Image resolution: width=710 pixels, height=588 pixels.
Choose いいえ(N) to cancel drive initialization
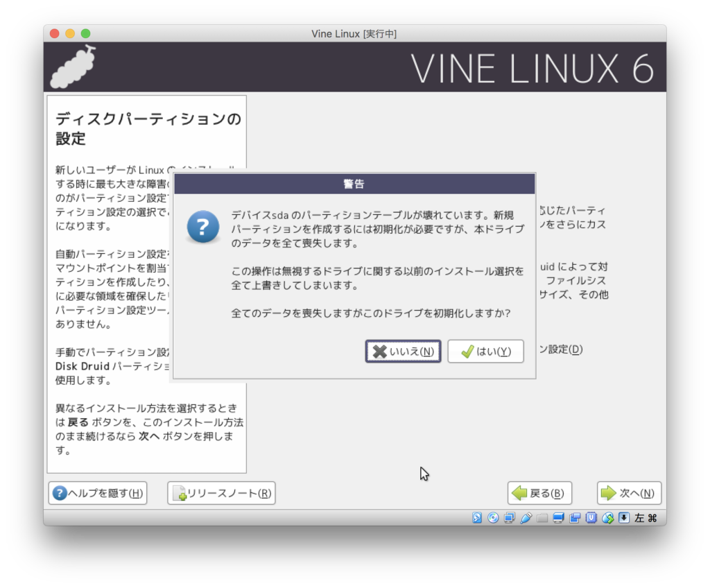(403, 352)
